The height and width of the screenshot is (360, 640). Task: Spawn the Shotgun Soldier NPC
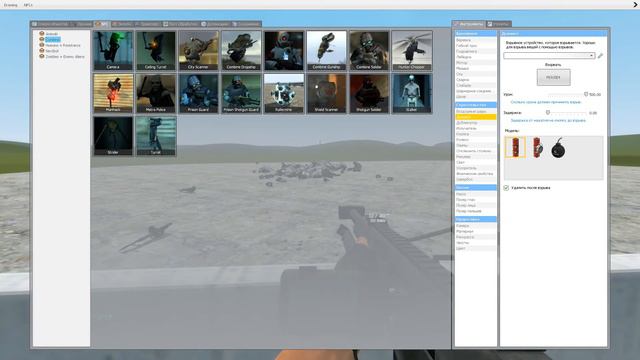point(369,93)
